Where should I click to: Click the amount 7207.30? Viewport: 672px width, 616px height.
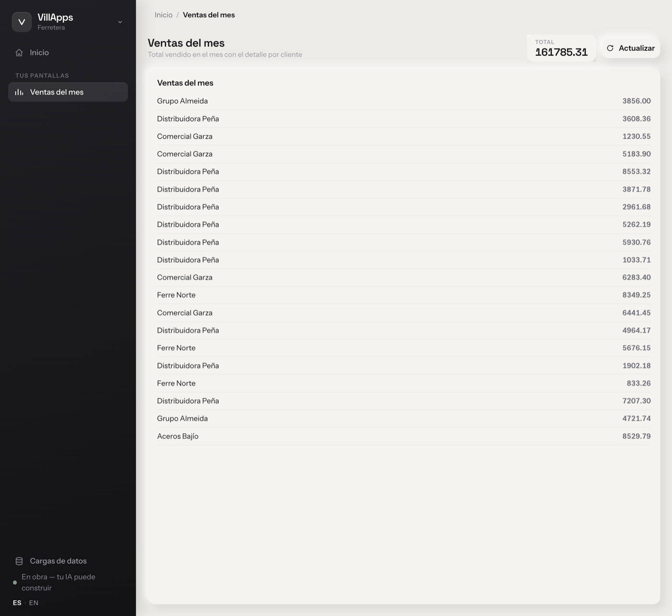(x=636, y=401)
